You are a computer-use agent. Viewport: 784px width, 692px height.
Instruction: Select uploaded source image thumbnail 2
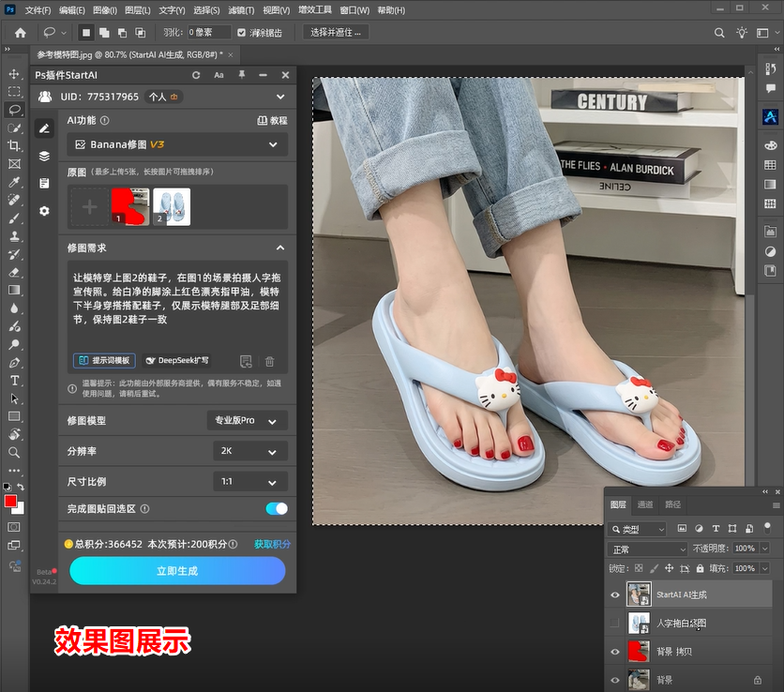[x=172, y=206]
